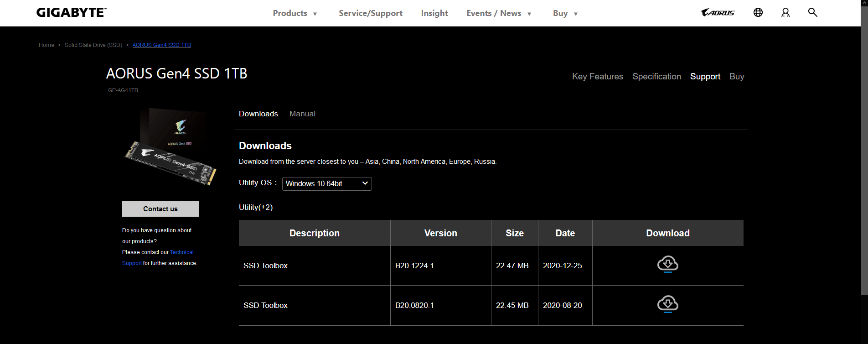
Task: Click the Contact us button
Action: coord(160,209)
